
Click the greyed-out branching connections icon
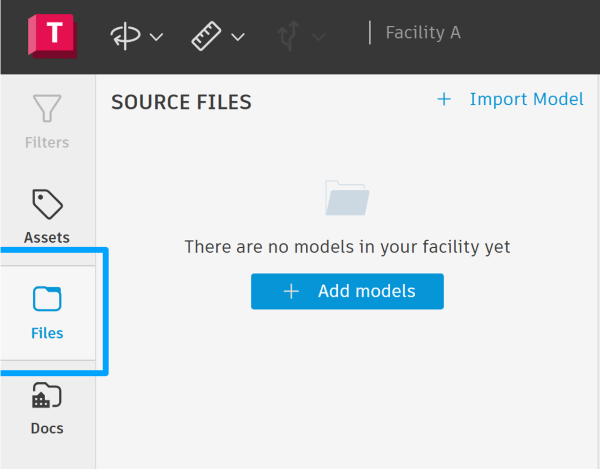click(x=288, y=36)
